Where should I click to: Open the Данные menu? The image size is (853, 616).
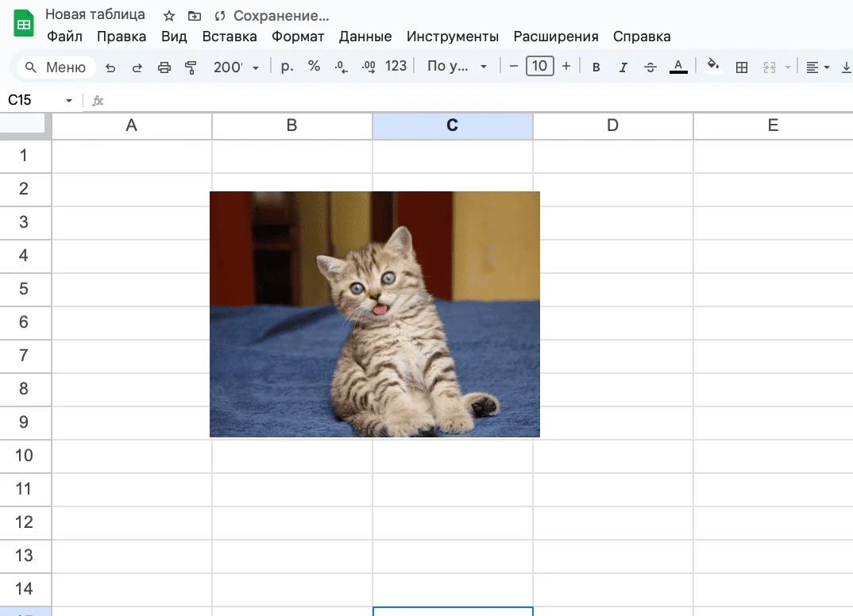coord(365,37)
